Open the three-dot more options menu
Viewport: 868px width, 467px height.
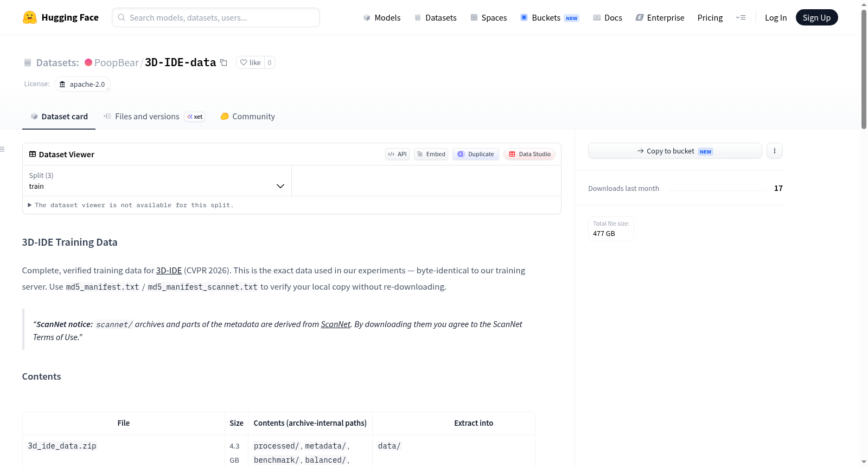point(775,151)
